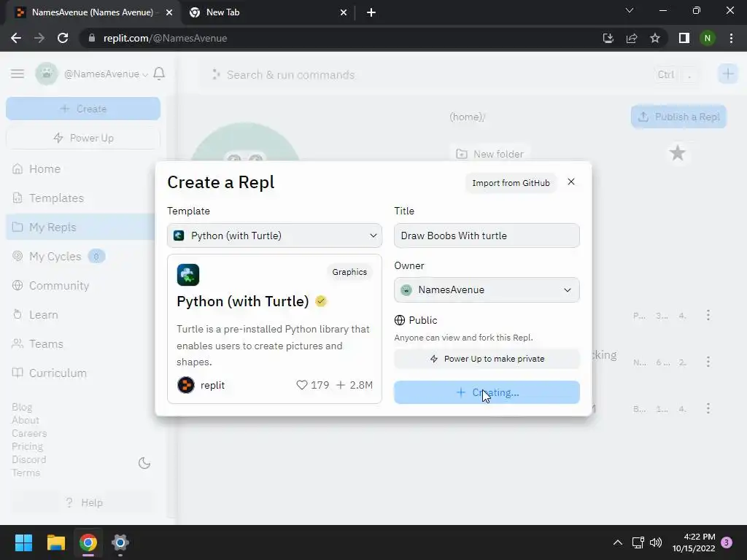Follow the About footer link
Viewport: 747px width, 560px height.
click(26, 420)
